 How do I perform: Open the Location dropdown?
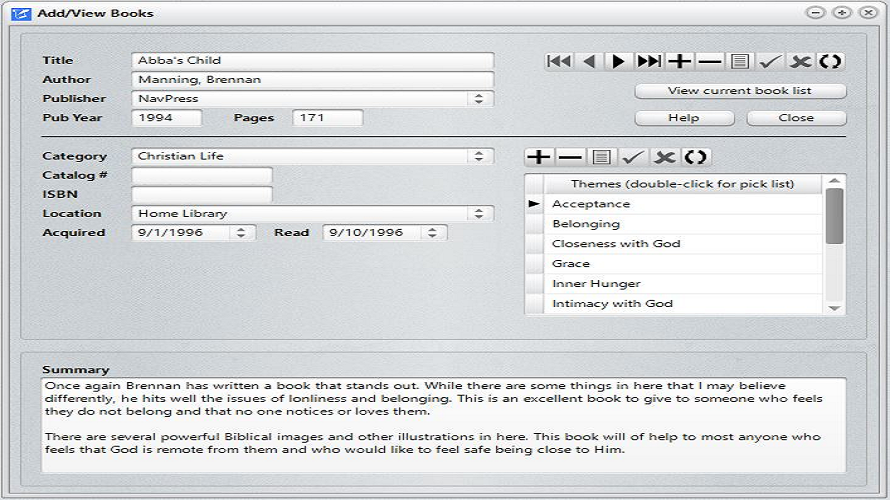[479, 213]
